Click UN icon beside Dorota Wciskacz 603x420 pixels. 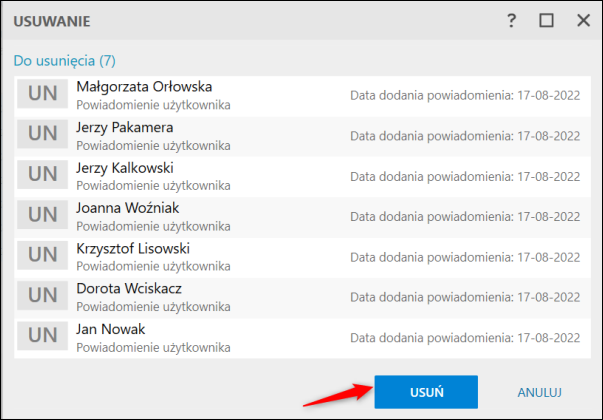point(41,295)
